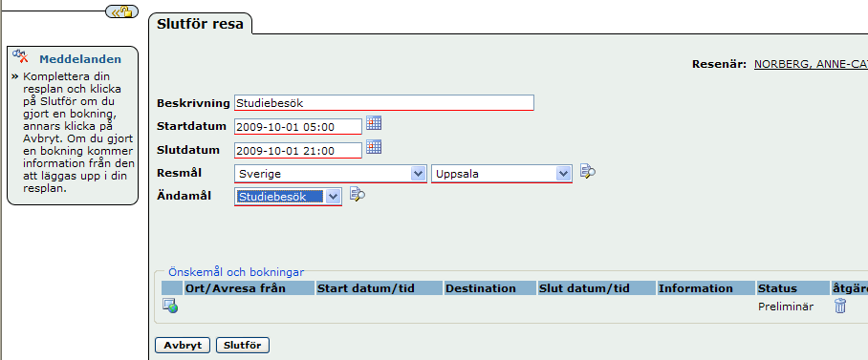Expand the Sverige country dropdown
The image size is (868, 360).
[419, 174]
